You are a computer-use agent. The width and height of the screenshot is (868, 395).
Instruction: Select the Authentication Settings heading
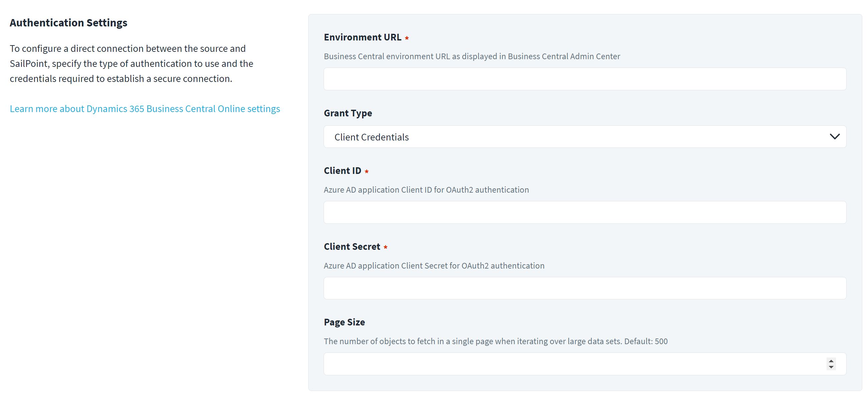click(x=69, y=23)
